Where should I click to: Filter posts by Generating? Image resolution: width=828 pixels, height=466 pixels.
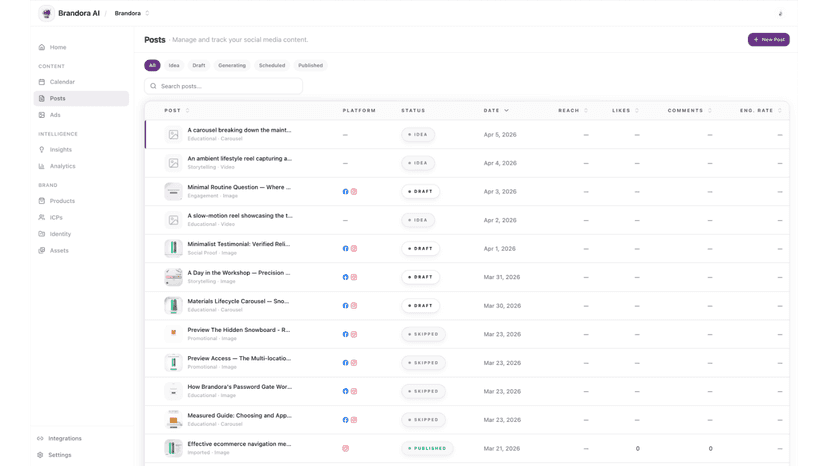pyautogui.click(x=232, y=66)
